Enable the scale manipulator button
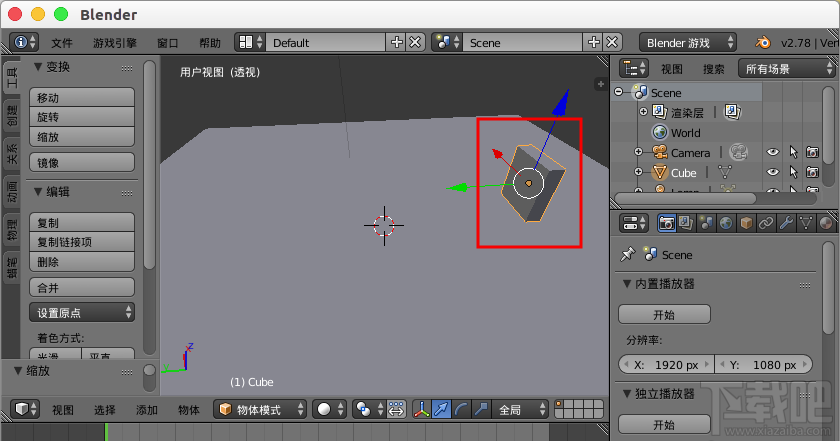Viewport: 840px width, 441px height. click(x=481, y=409)
